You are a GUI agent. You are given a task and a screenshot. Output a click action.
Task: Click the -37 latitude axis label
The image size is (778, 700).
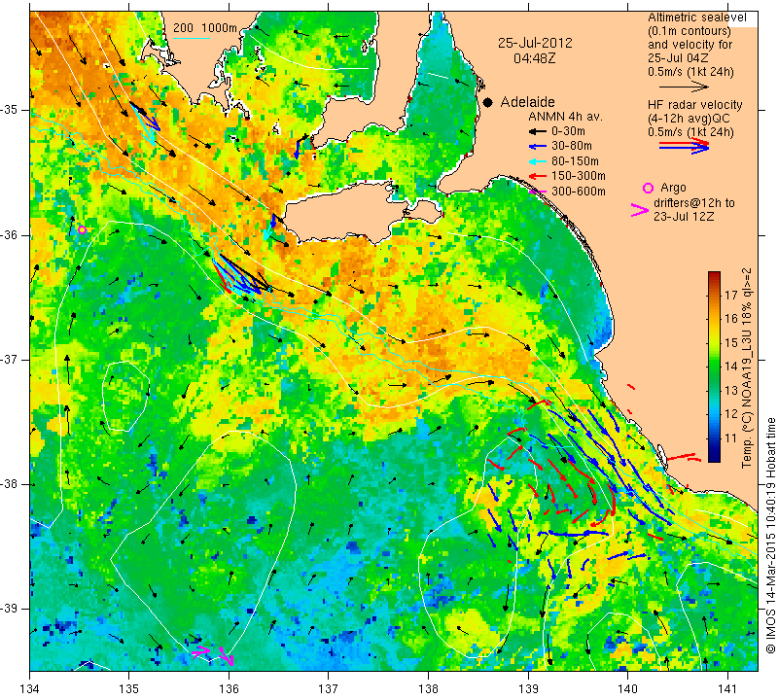coord(10,359)
